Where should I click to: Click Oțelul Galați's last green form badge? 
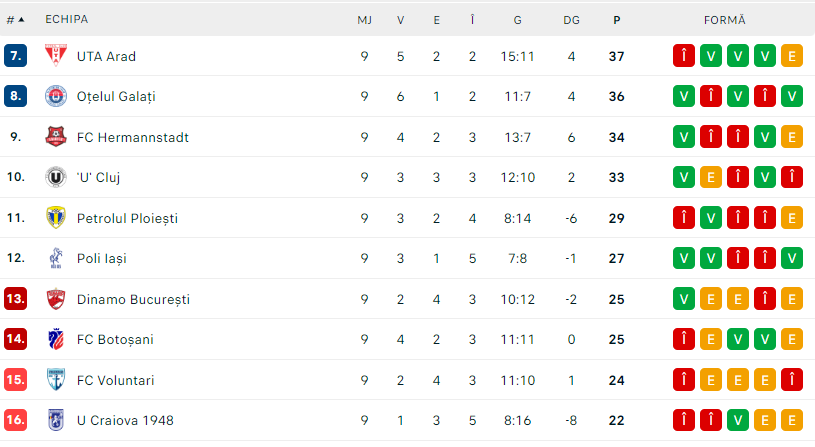792,97
